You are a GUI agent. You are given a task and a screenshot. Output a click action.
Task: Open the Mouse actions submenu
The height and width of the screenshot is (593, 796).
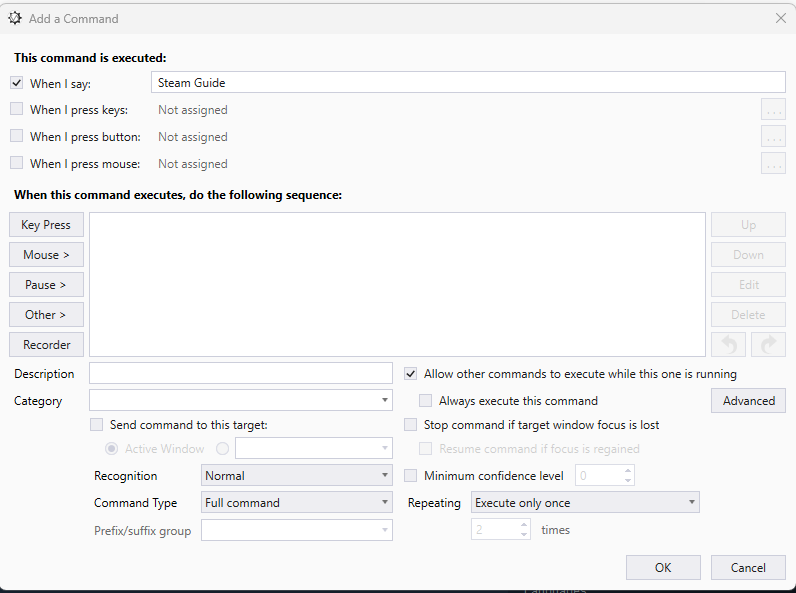tap(46, 255)
